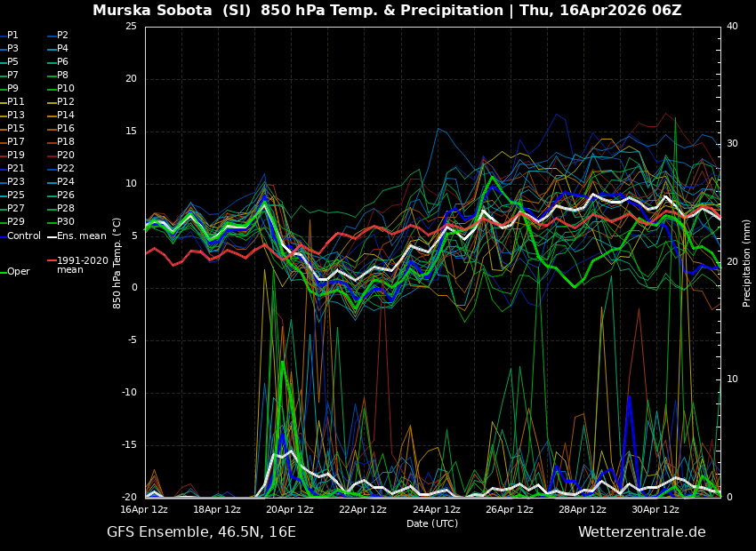Click the P1 legend entry
This screenshot has height=551, width=756.
(12, 36)
